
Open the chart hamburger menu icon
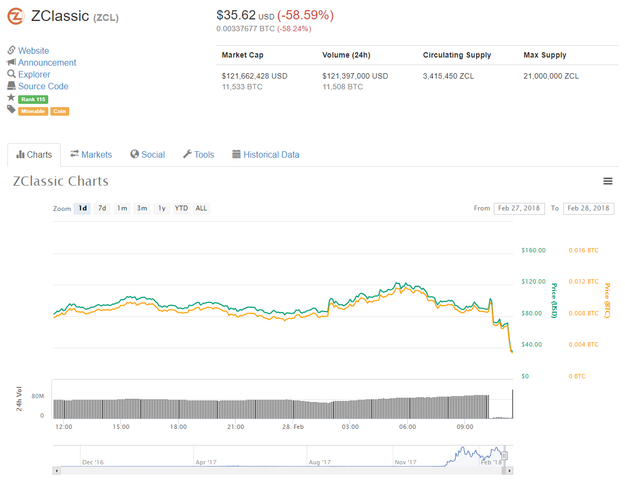coord(607,181)
